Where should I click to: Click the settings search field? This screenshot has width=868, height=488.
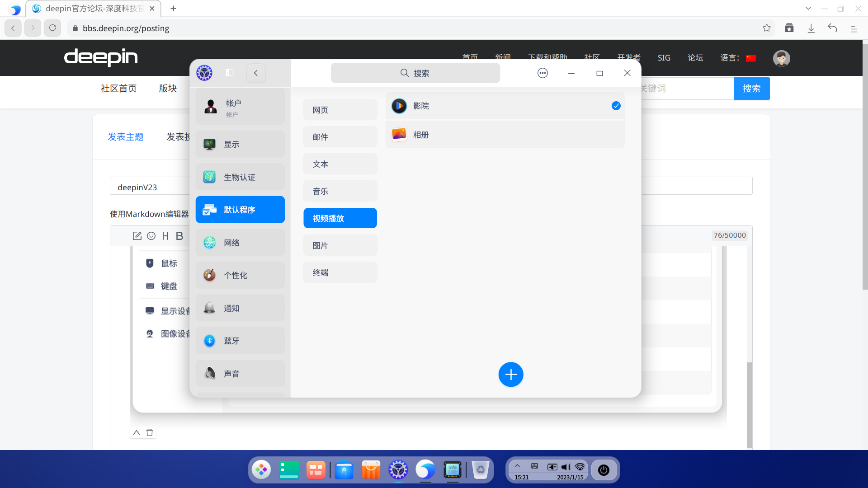[x=415, y=73]
